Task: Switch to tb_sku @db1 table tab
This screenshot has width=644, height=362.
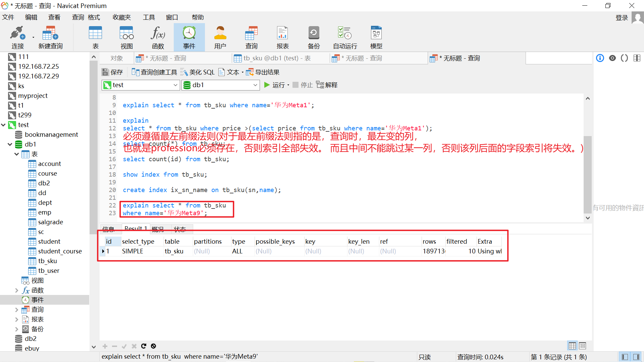Action: [277, 58]
